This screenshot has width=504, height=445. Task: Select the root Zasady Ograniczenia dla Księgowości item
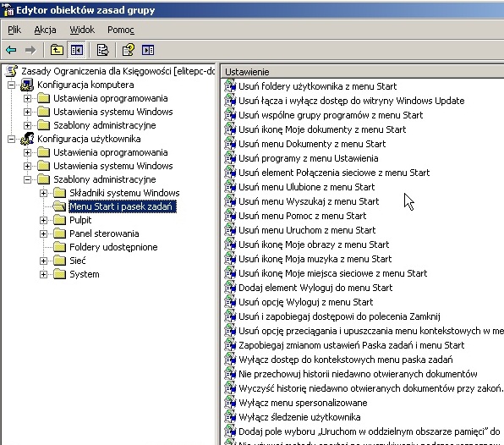118,71
